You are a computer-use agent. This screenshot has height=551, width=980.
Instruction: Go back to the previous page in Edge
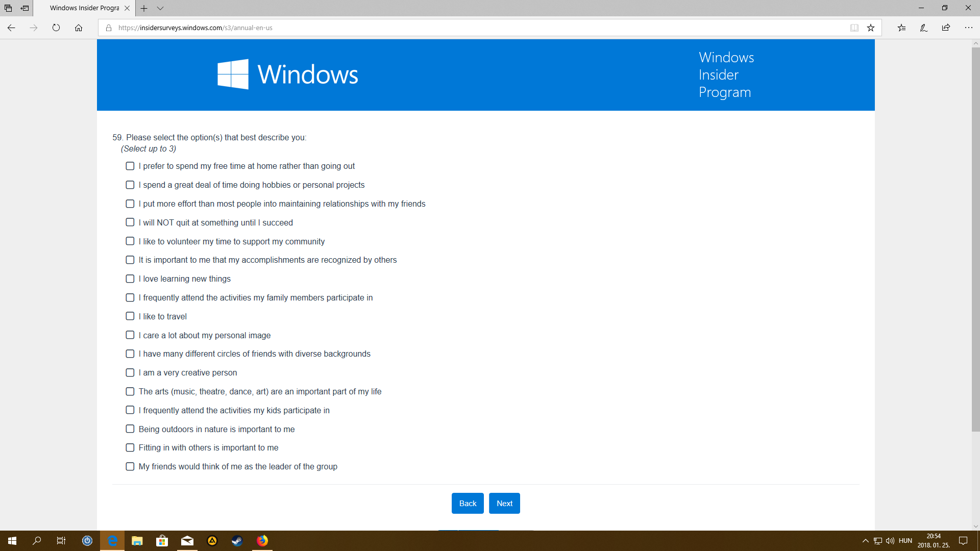[x=11, y=28]
